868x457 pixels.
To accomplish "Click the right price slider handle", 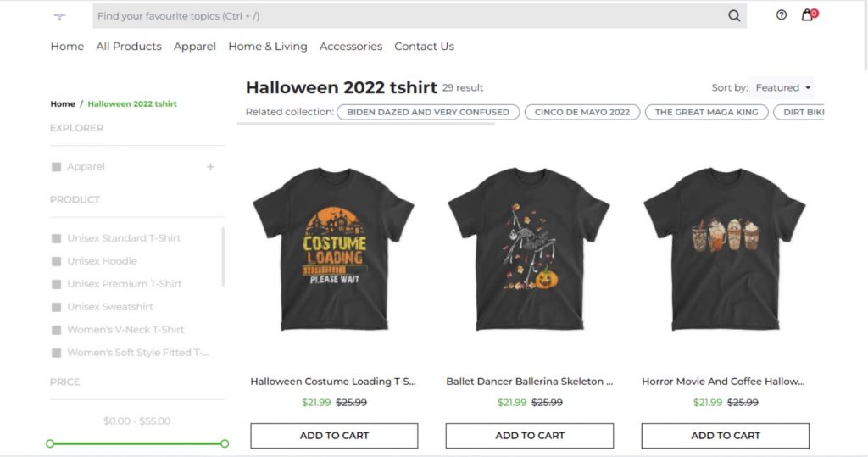I will click(x=225, y=443).
